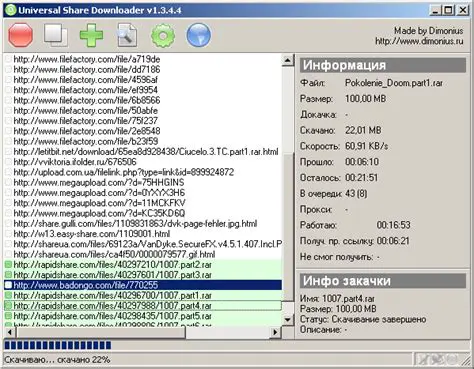The height and width of the screenshot is (369, 474).
Task: Click the application icon in title bar
Action: click(x=10, y=9)
